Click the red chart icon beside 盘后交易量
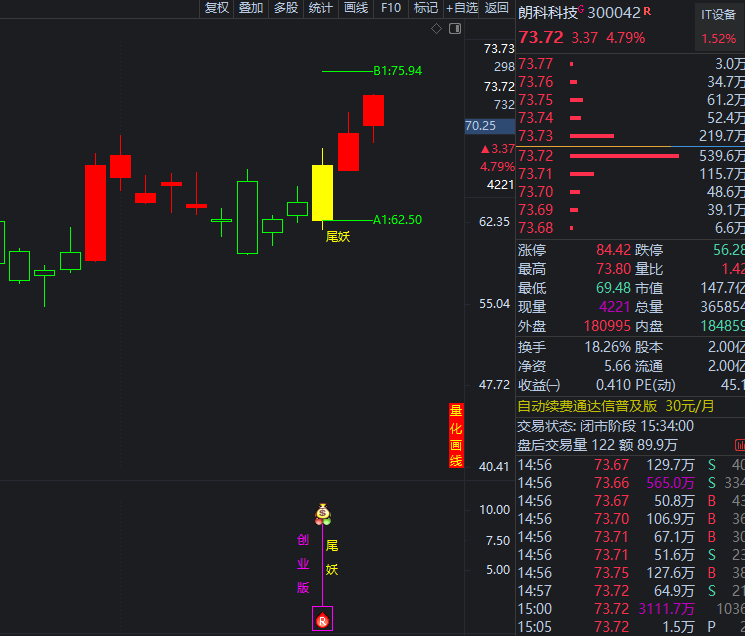This screenshot has height=636, width=745. coord(740,445)
